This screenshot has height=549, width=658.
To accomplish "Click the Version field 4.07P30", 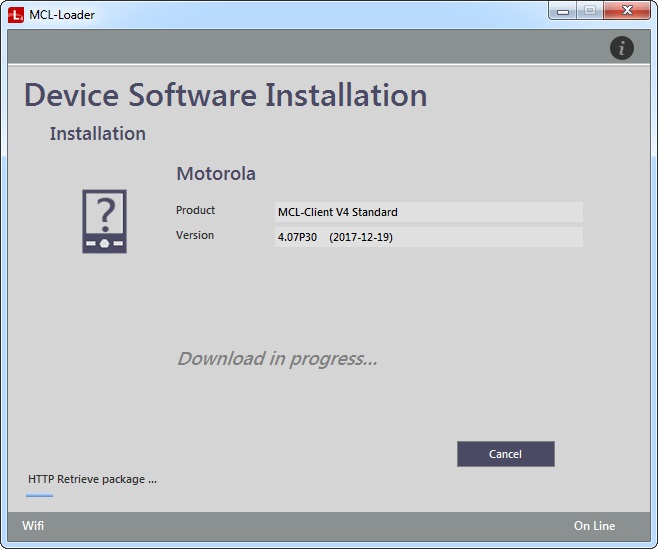I will point(428,237).
